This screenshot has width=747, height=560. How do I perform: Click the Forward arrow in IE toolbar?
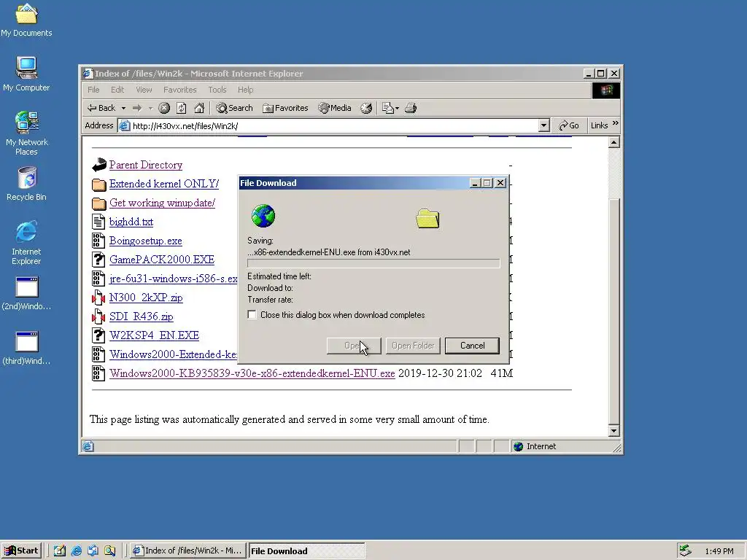point(137,108)
